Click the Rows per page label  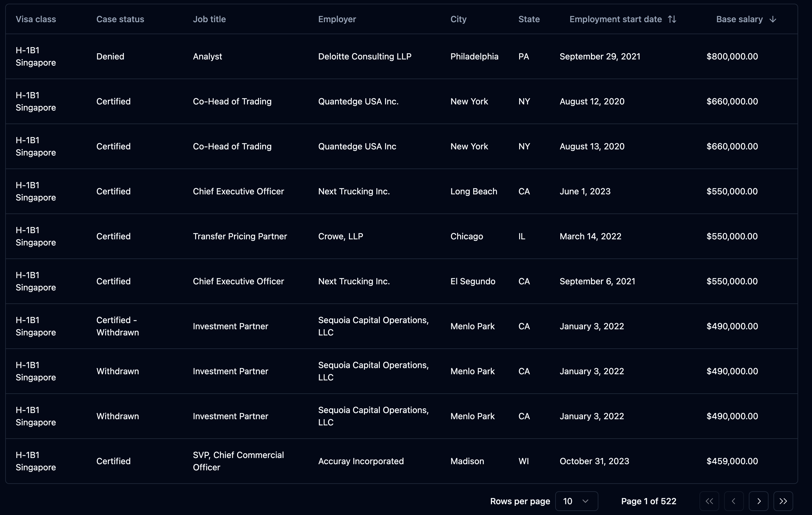point(520,501)
